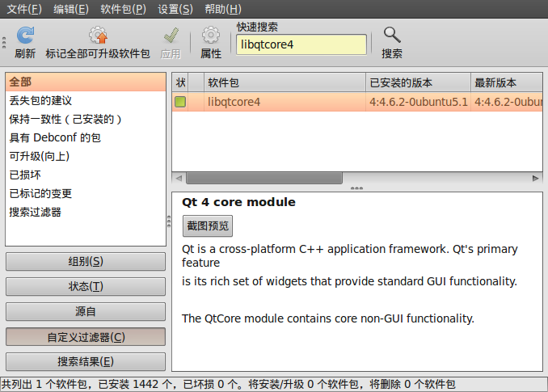
Task: Click the 快速搜索 label text
Action: pos(257,27)
